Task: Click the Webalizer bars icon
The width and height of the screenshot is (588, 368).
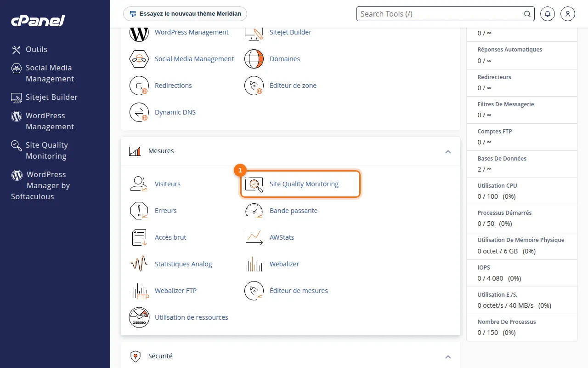Action: 254,264
